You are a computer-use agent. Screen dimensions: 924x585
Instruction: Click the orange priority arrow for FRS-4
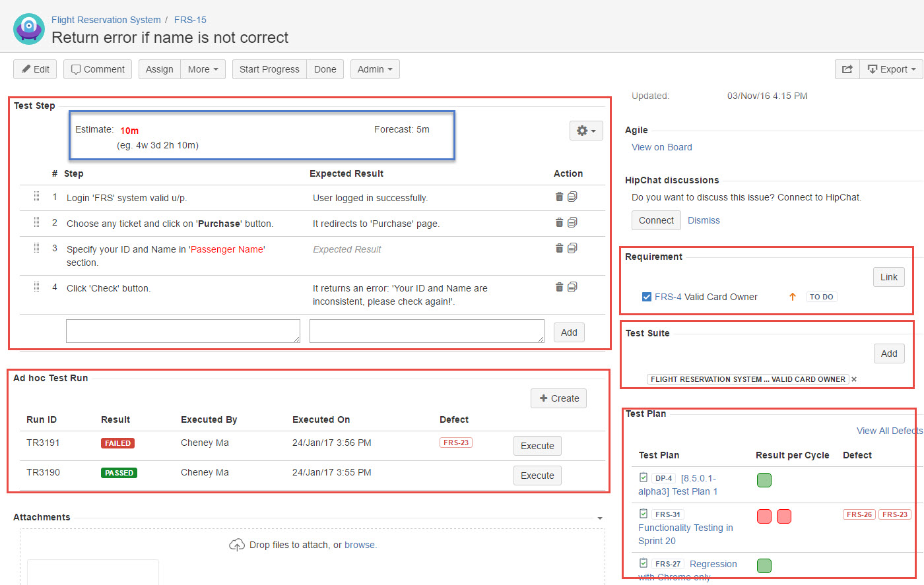[793, 297]
